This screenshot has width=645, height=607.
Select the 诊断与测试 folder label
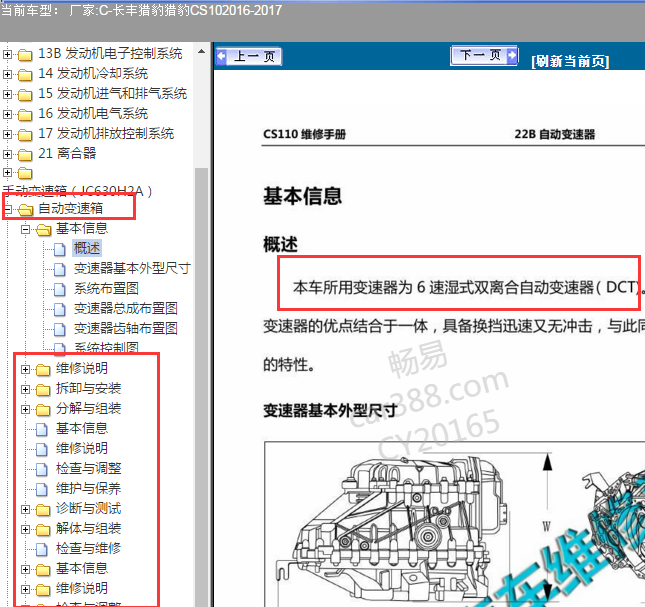(x=88, y=508)
